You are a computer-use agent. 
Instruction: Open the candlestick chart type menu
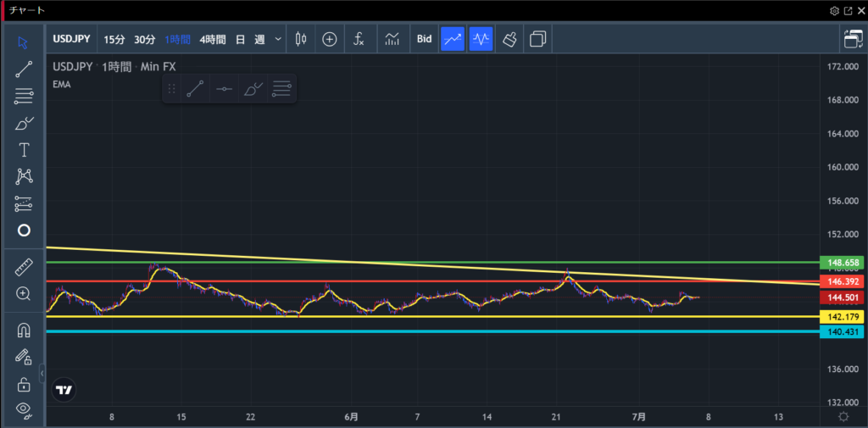pos(301,39)
